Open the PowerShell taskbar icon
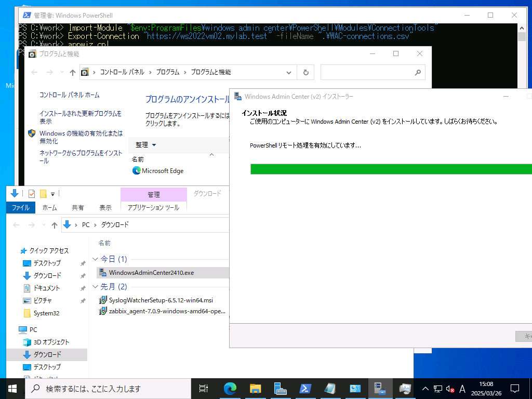532x399 pixels. 305,389
